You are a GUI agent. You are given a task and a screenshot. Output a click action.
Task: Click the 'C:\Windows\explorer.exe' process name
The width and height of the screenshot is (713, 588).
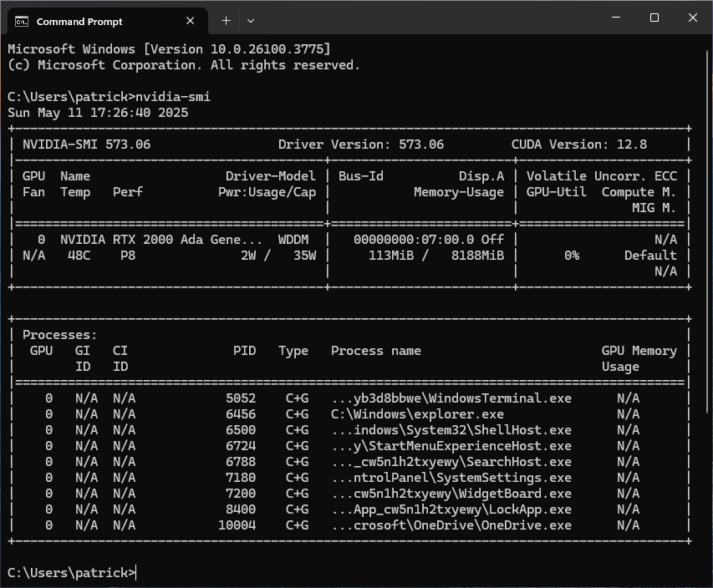(x=417, y=414)
